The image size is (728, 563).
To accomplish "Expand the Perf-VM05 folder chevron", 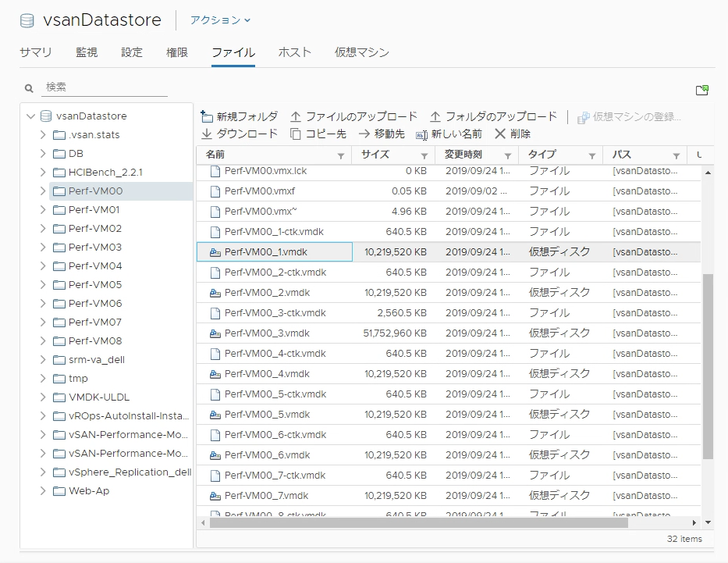I will 43,284.
